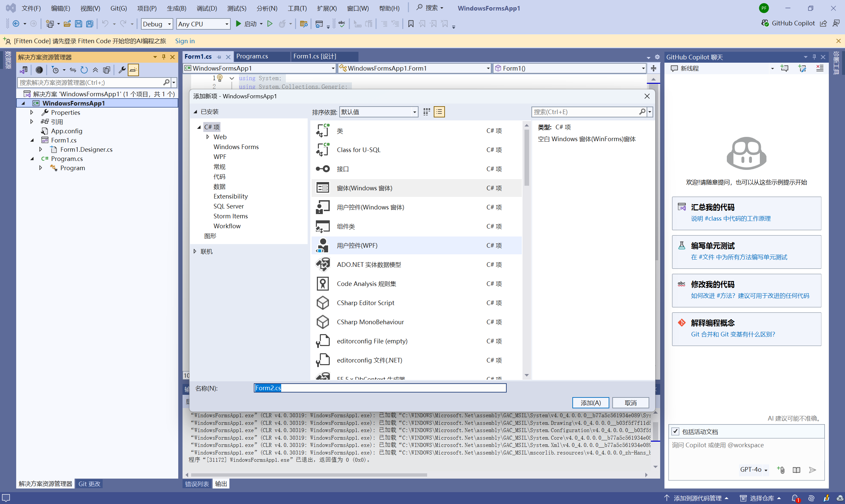Click the editor settings gear icon
The width and height of the screenshot is (845, 504).
point(657,57)
